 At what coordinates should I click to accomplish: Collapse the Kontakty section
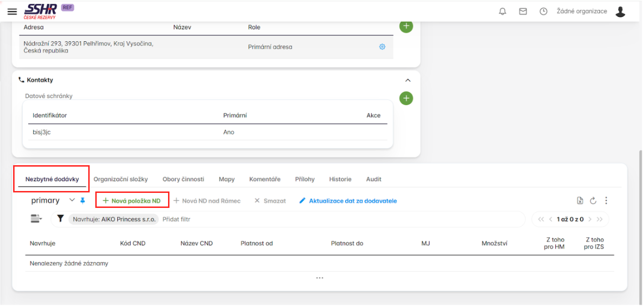tap(407, 80)
